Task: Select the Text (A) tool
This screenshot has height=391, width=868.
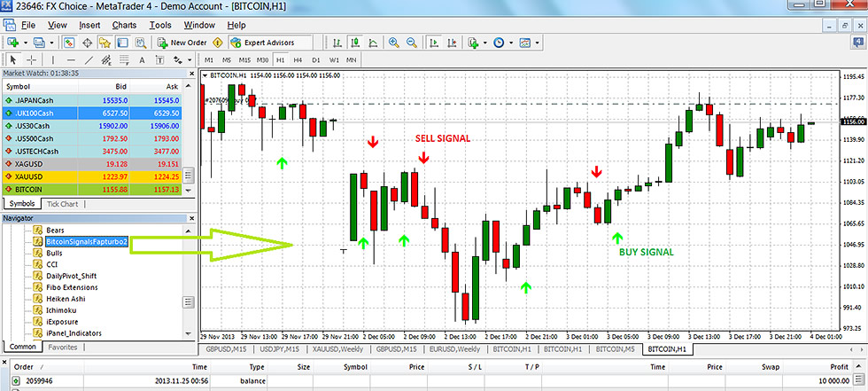Action: (142, 59)
